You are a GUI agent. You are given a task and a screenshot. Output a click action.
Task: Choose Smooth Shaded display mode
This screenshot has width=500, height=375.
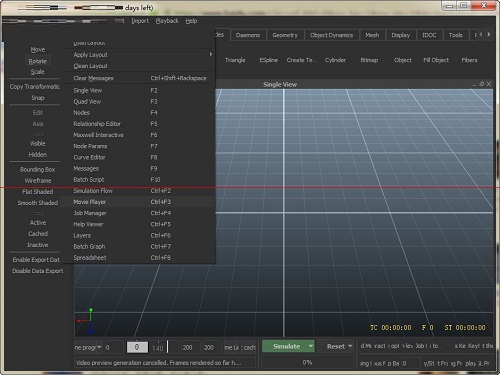(x=38, y=203)
